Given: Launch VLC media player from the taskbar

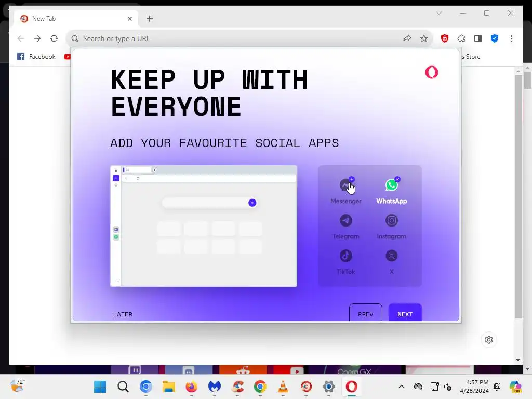Looking at the screenshot, I should tap(283, 387).
